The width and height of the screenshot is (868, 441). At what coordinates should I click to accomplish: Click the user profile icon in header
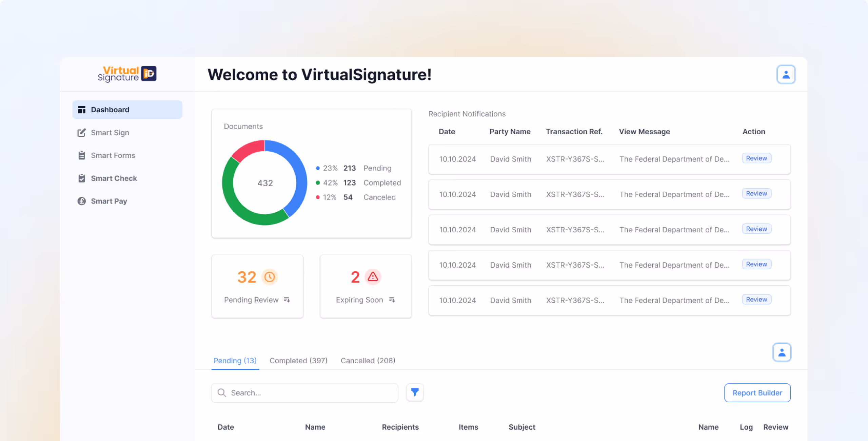click(786, 75)
